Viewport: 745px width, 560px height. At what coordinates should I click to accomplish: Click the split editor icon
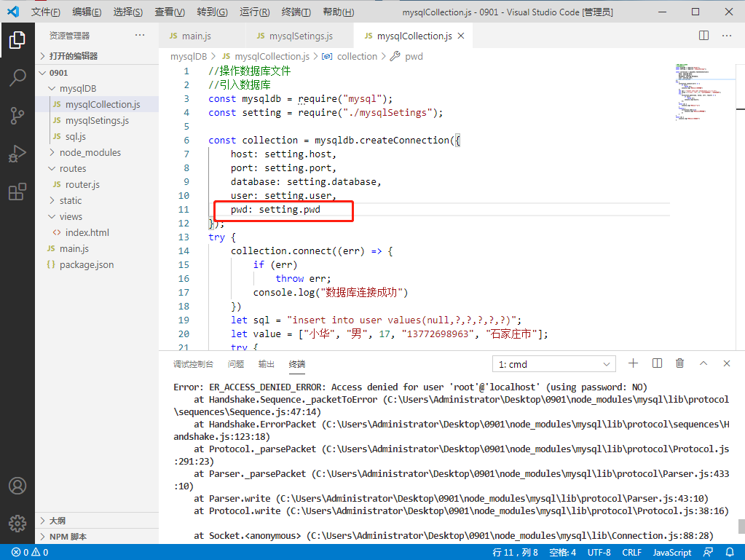(x=703, y=36)
